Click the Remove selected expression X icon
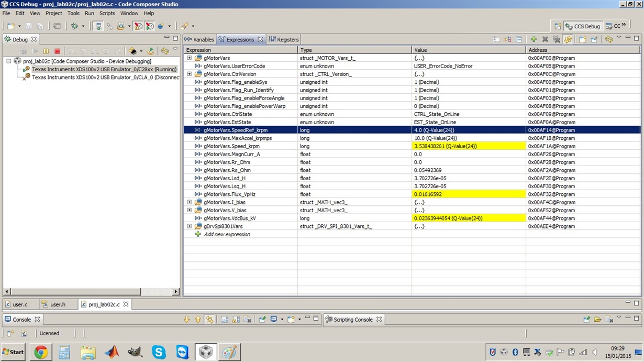The width and height of the screenshot is (644, 362). 545,39
